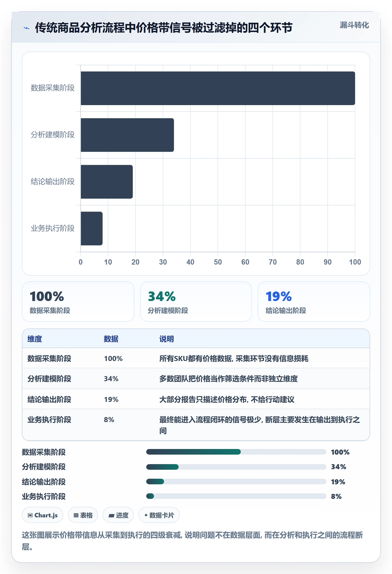The image size is (392, 574).
Task: Click the 8% cell in table
Action: [109, 420]
